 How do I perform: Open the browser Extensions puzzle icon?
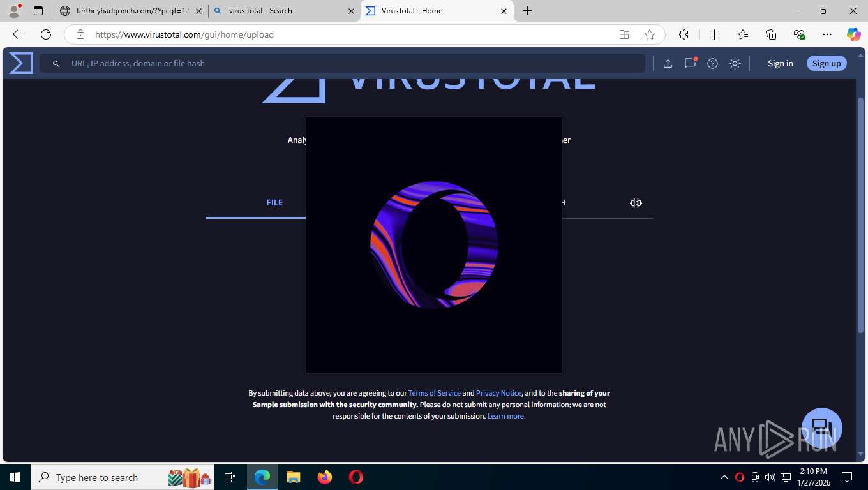[684, 34]
